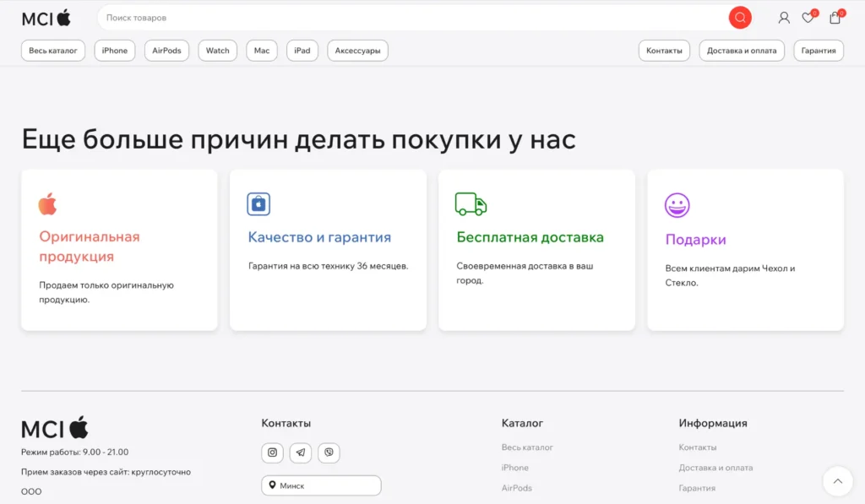
Task: Open the Весь каталог menu button
Action: point(53,51)
